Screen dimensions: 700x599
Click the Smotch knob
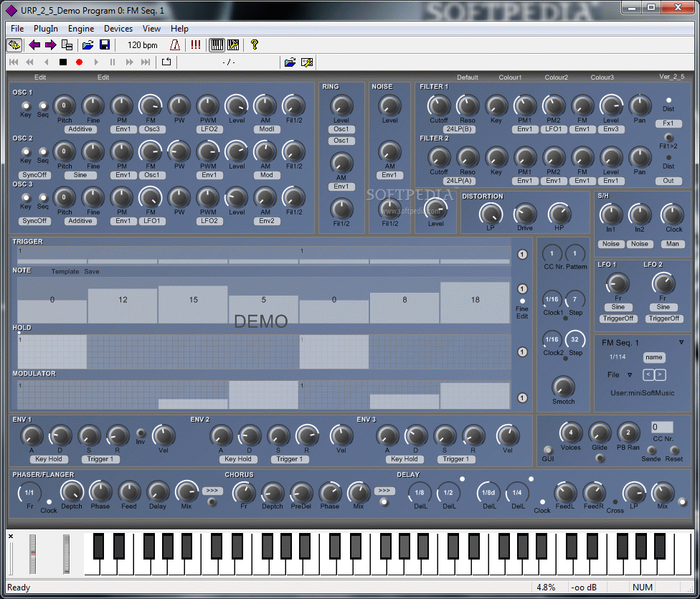tap(564, 387)
